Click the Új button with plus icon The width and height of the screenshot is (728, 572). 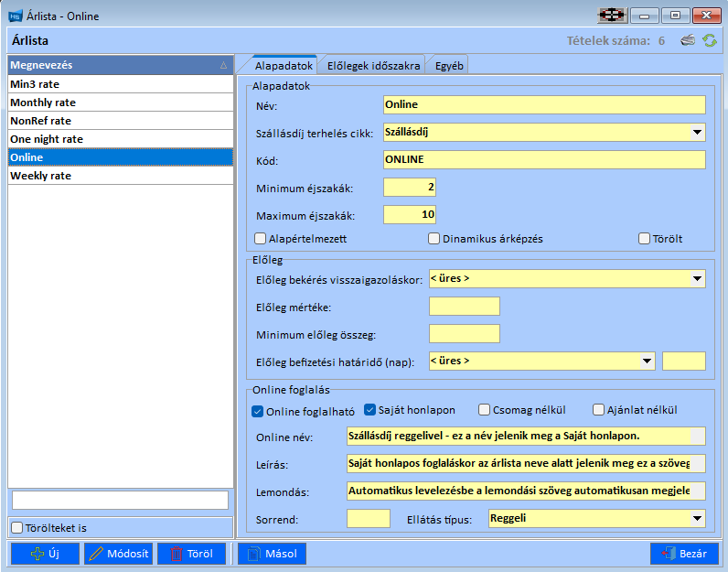tap(44, 554)
